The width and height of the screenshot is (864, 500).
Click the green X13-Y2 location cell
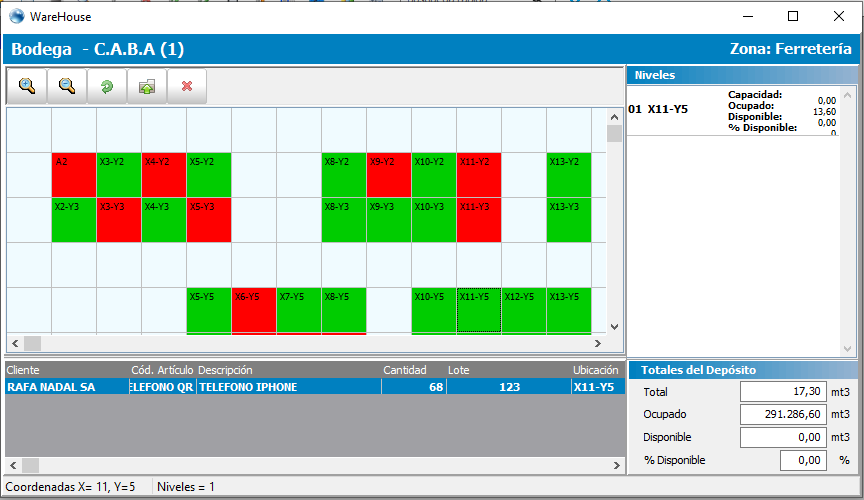click(568, 175)
